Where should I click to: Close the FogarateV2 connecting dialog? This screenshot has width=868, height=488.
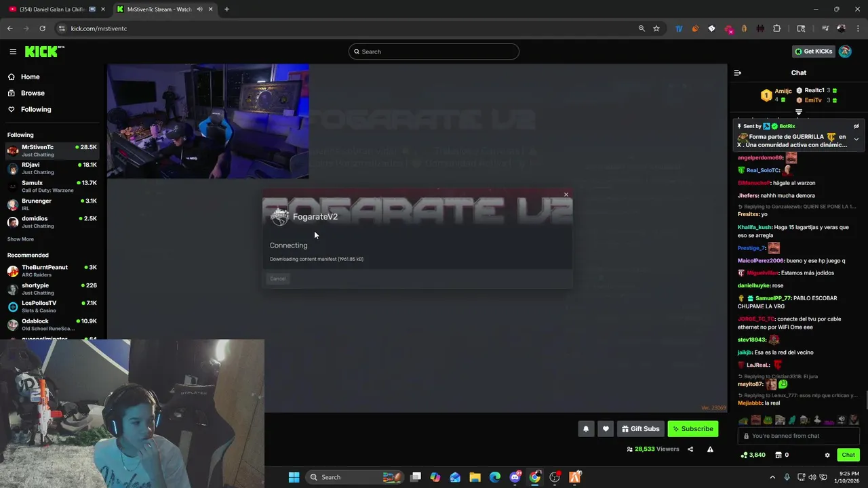pos(566,195)
